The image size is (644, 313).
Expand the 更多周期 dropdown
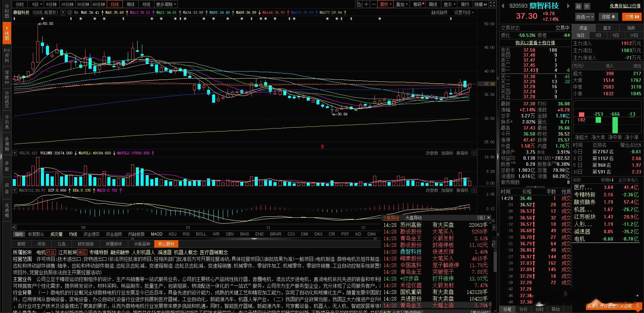click(x=166, y=4)
